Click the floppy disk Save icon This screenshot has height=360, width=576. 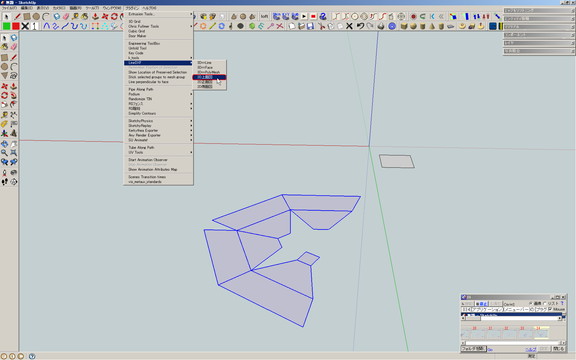coord(310,26)
